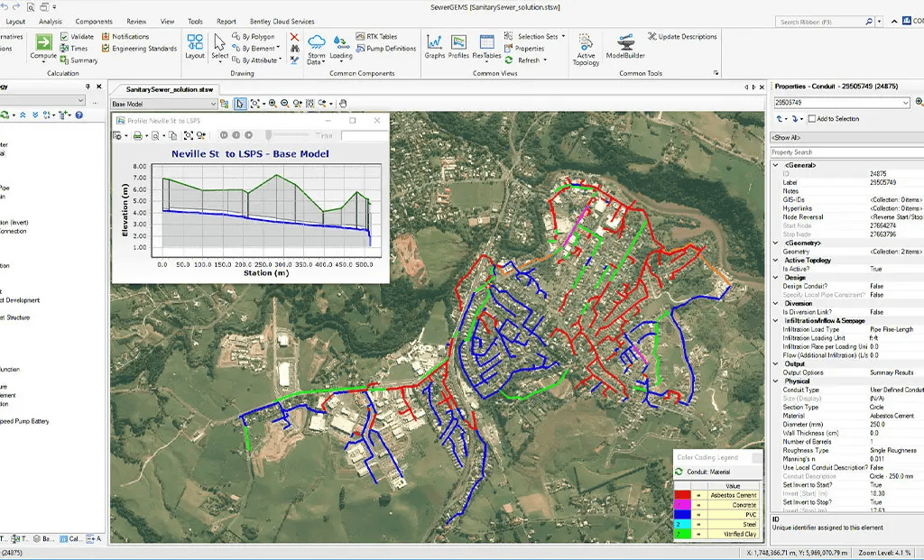Collapse the Physical property group
Viewport: 924px width, 560px height.
tap(775, 381)
